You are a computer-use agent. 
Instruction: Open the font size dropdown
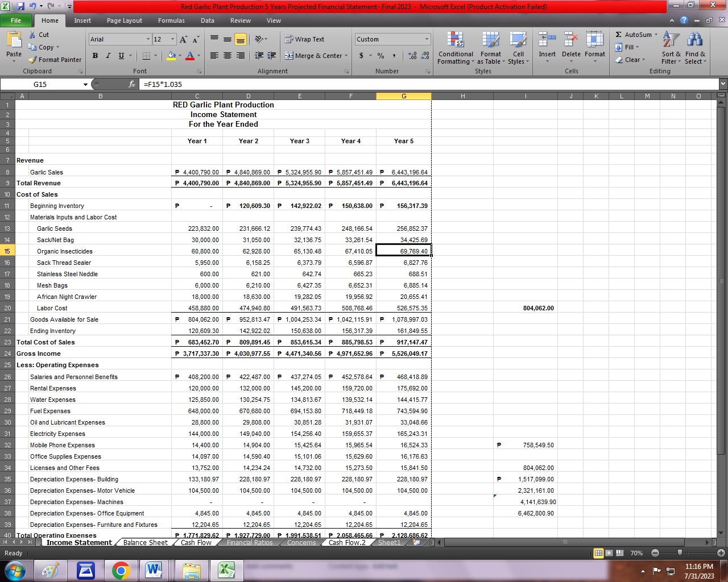coord(173,39)
